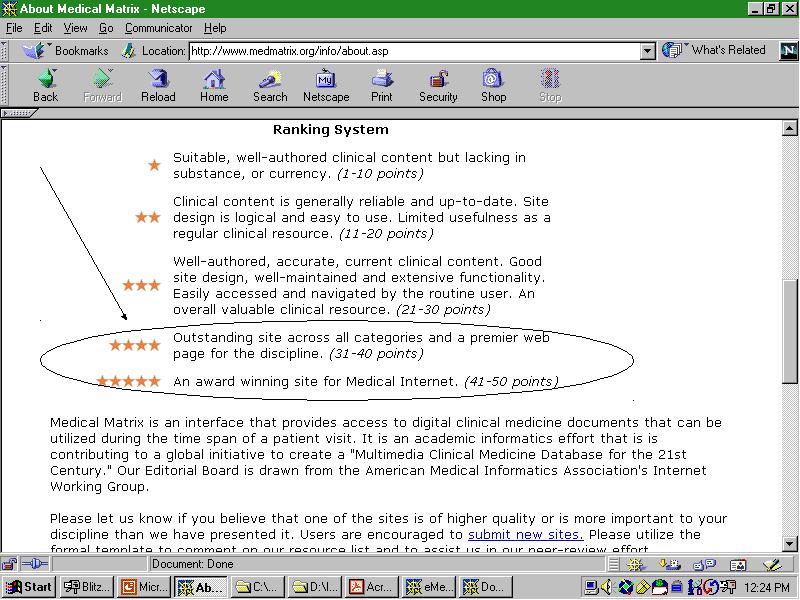Click the system tray clock

(767, 587)
